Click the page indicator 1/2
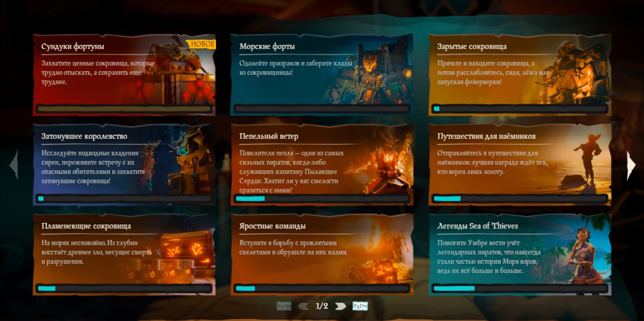Viewport: 644px width, 321px height. tap(321, 306)
